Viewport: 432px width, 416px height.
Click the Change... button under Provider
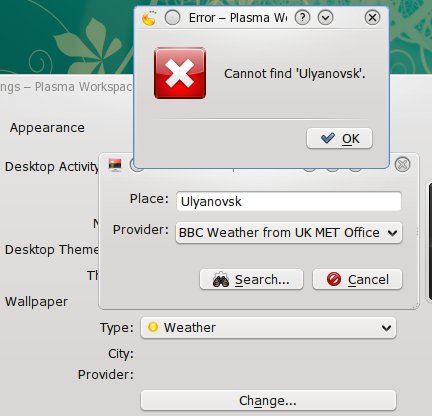coord(268,400)
